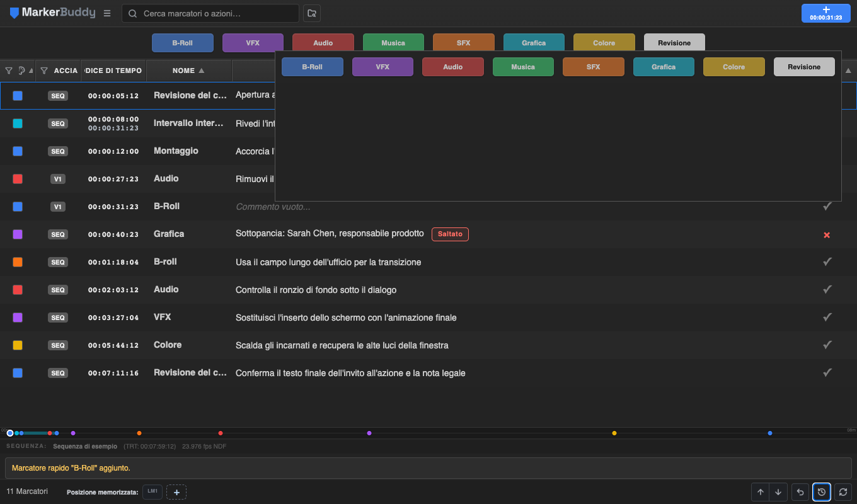Viewport: 857px width, 504px height.
Task: Toggle the checkmark on the 00:02:03:12 Audio row
Action: (827, 289)
